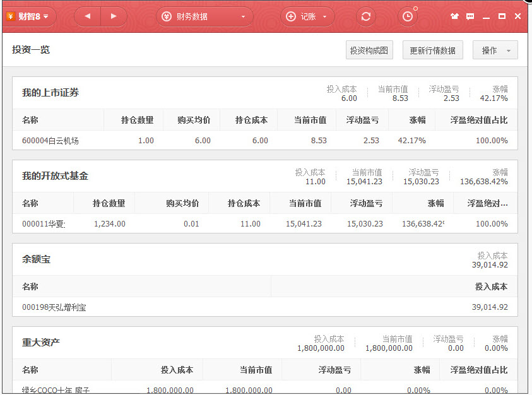532x395 pixels.
Task: Expand the 操作 dropdown button
Action: (x=495, y=50)
